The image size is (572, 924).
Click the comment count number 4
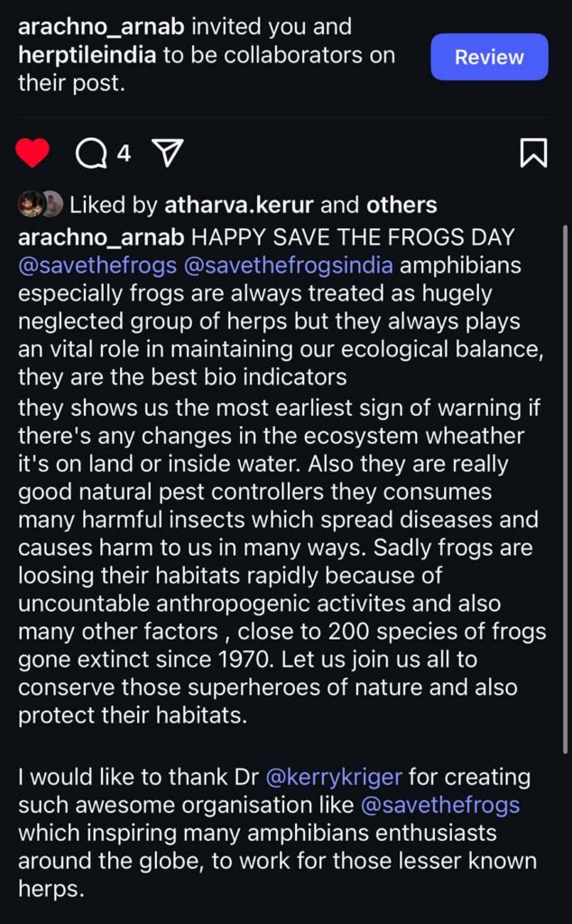pos(123,153)
